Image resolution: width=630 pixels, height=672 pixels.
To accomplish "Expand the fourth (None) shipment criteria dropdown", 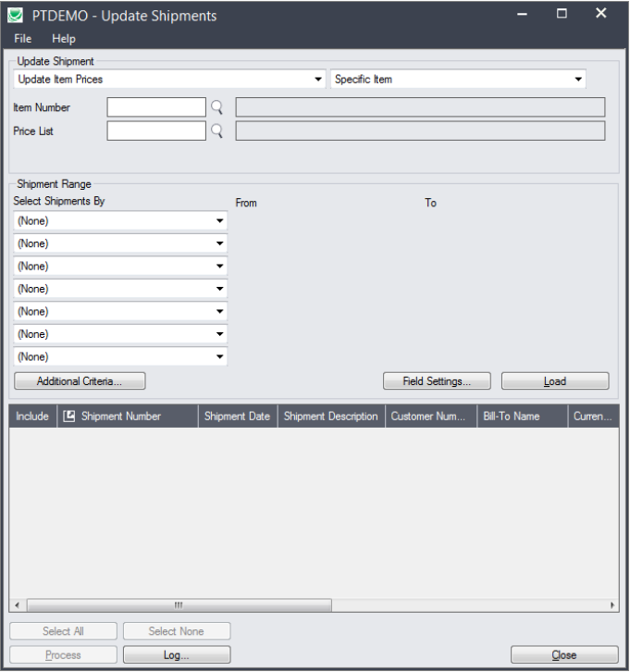I will [x=120, y=289].
